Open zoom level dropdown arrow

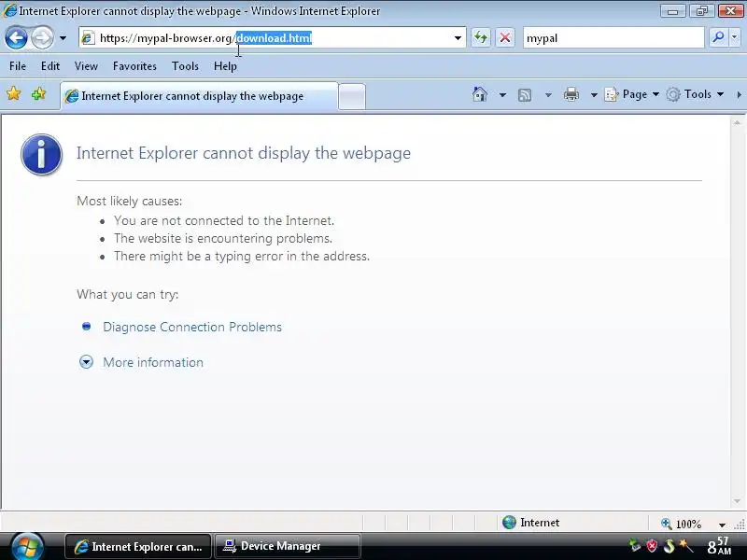722,525
